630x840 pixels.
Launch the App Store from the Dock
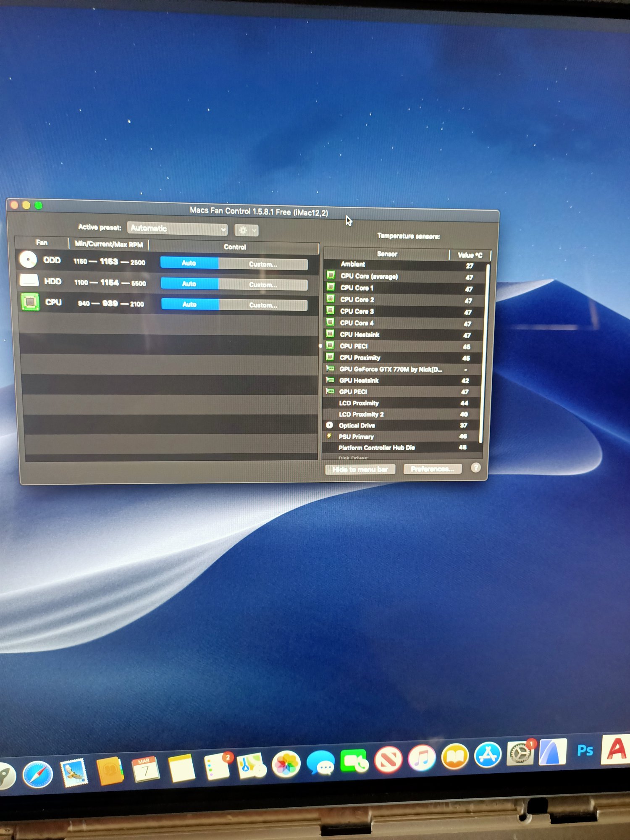pyautogui.click(x=488, y=755)
